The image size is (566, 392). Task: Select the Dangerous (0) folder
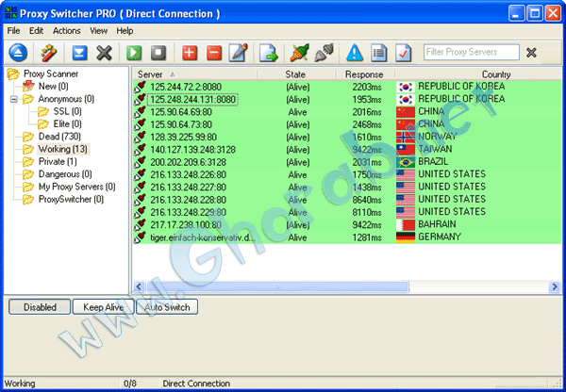pyautogui.click(x=65, y=174)
